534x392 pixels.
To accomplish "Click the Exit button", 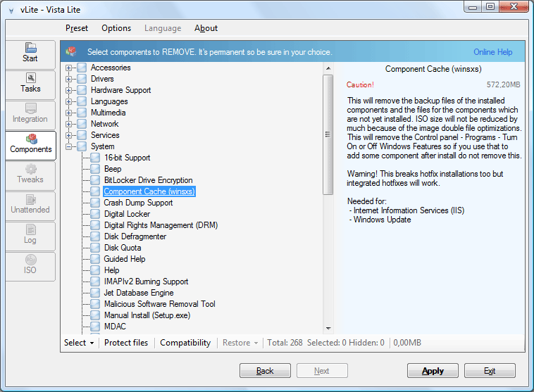I will click(490, 371).
